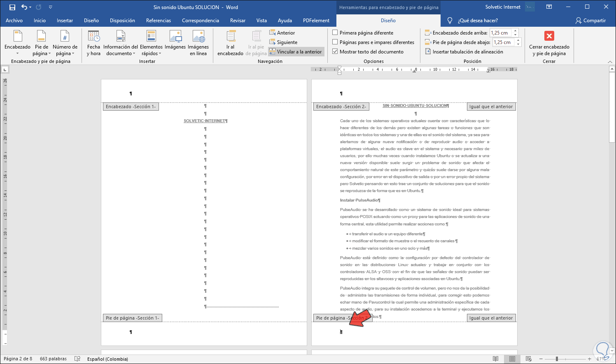This screenshot has height=364, width=616.
Task: Click the Encabezado desde arriba value field
Action: pyautogui.click(x=501, y=33)
